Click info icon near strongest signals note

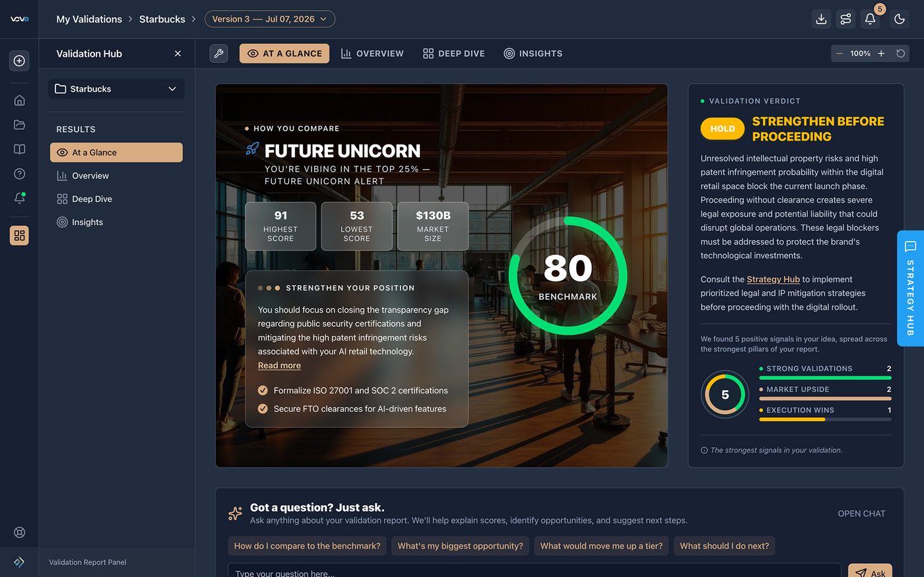coord(704,450)
